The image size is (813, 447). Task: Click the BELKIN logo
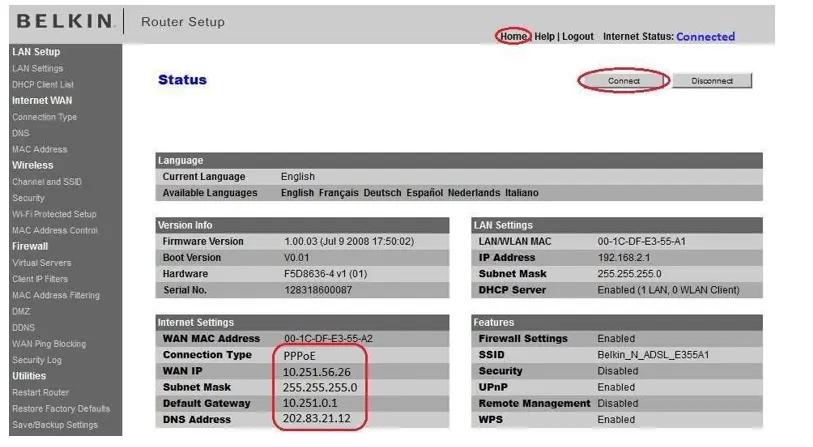[x=64, y=21]
